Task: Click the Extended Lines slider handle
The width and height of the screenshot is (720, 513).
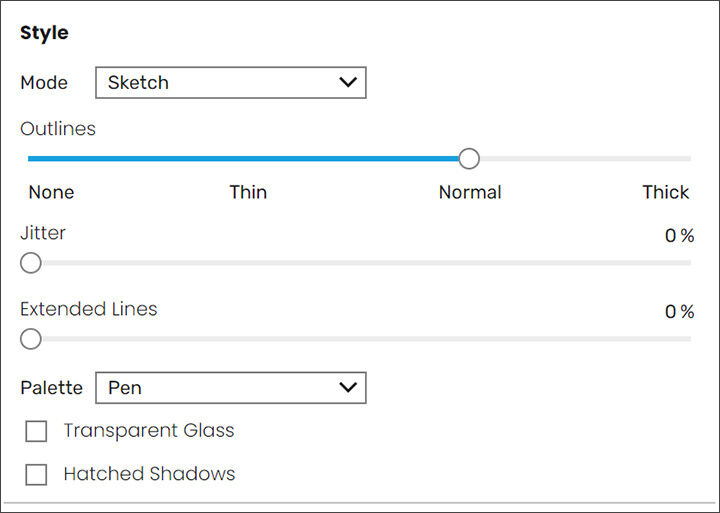Action: (x=31, y=339)
